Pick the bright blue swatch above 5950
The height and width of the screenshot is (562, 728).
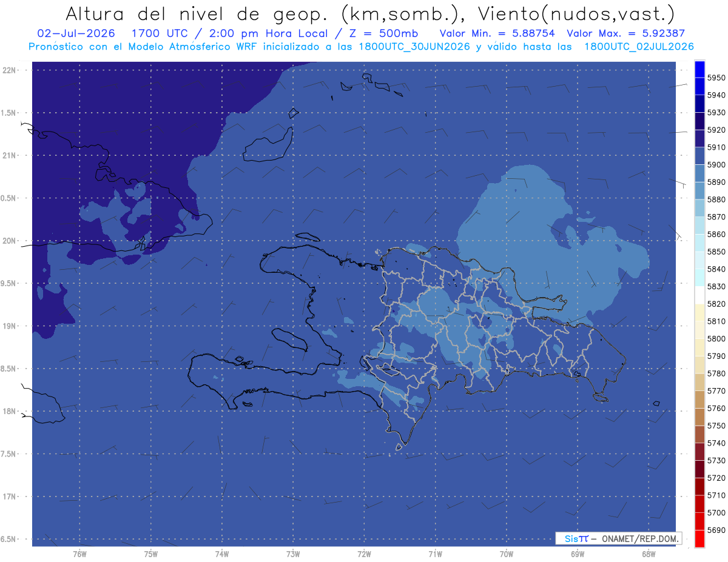699,69
